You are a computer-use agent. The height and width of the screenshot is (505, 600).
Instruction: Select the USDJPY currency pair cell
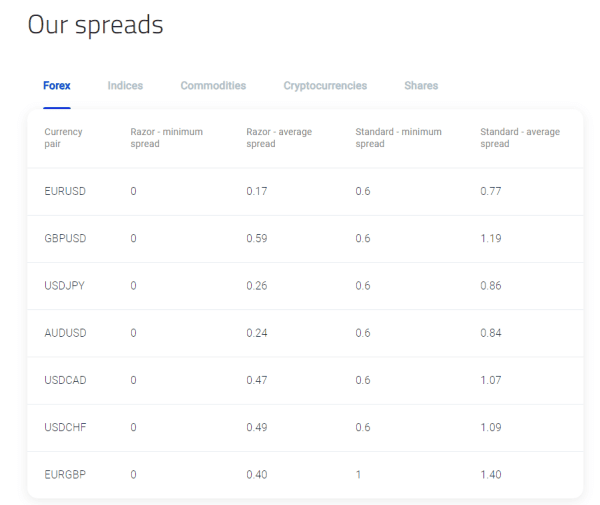64,285
